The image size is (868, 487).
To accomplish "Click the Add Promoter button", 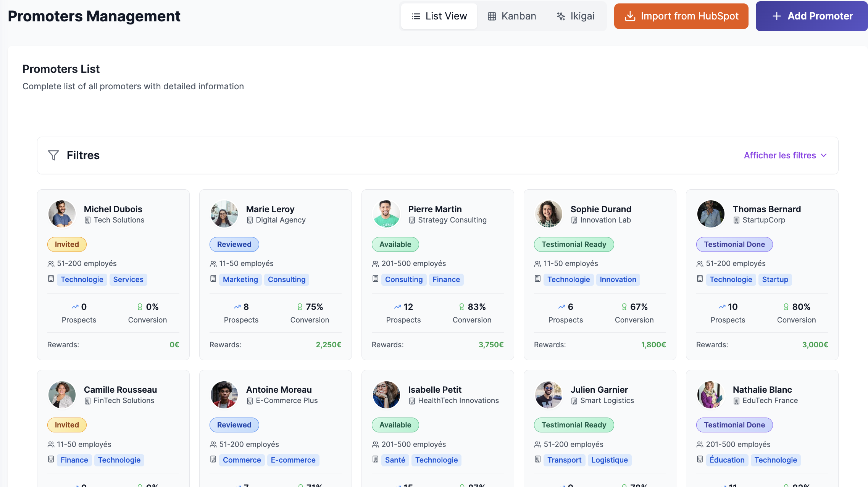I will [812, 16].
